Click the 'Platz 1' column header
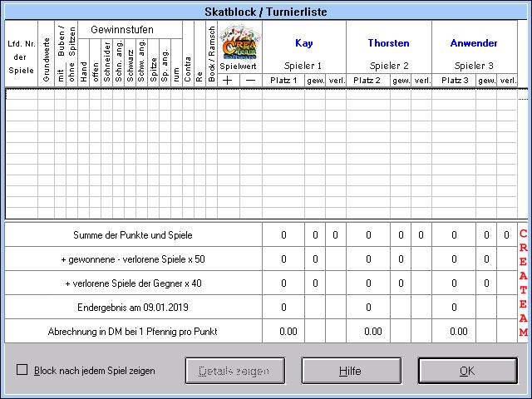This screenshot has height=399, width=532. click(x=283, y=81)
